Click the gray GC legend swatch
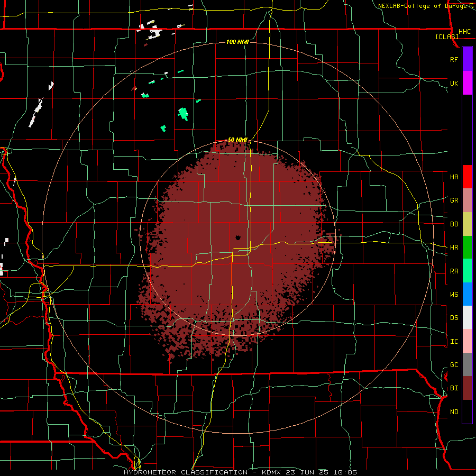 click(x=467, y=364)
